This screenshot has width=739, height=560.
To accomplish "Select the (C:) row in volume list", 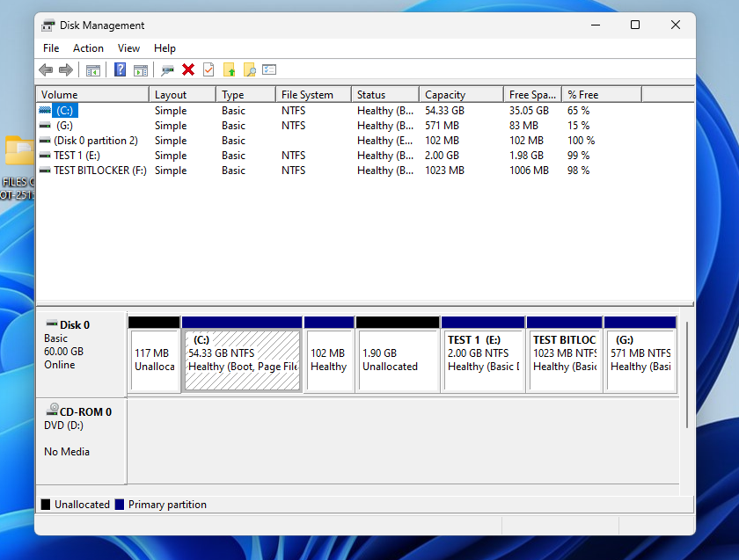I will click(x=365, y=111).
